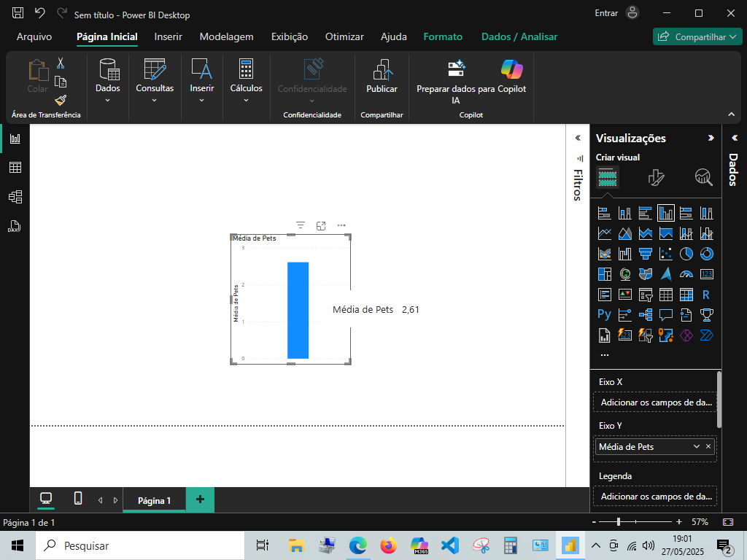Expand the Compartilhar dropdown button
Screen dimensions: 747x560
point(697,36)
